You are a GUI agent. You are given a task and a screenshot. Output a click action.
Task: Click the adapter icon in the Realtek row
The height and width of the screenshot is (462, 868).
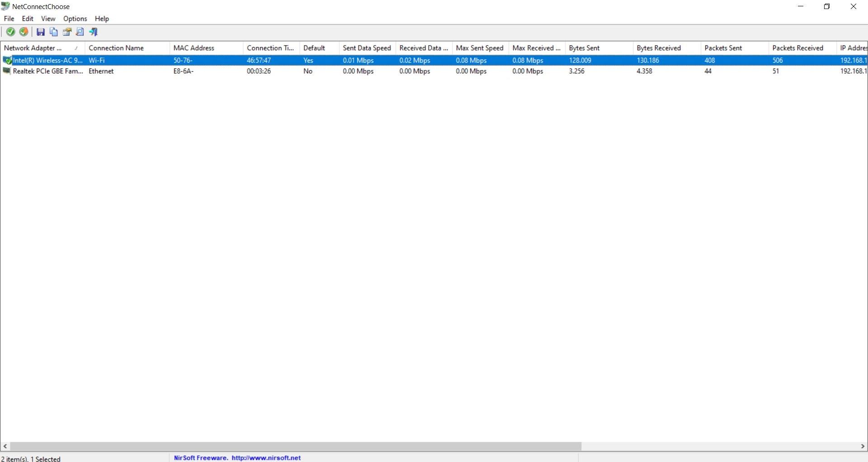[7, 71]
